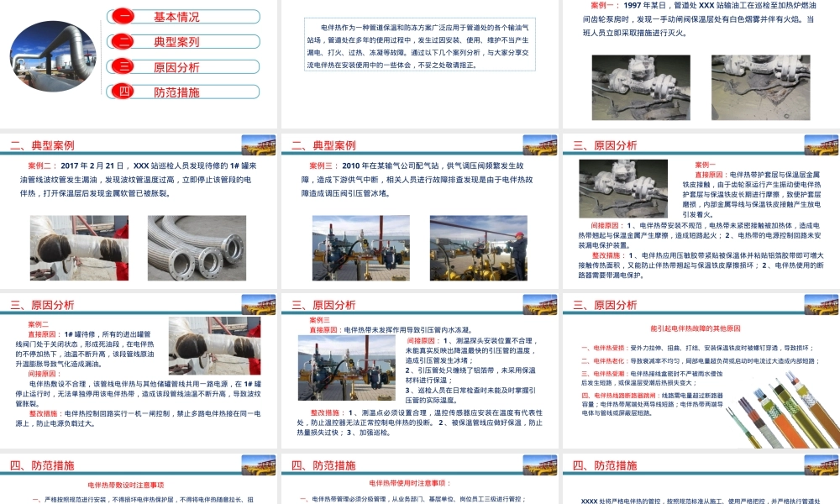Click 直接原因 text about 引压管内水冻凝

pos(391,330)
